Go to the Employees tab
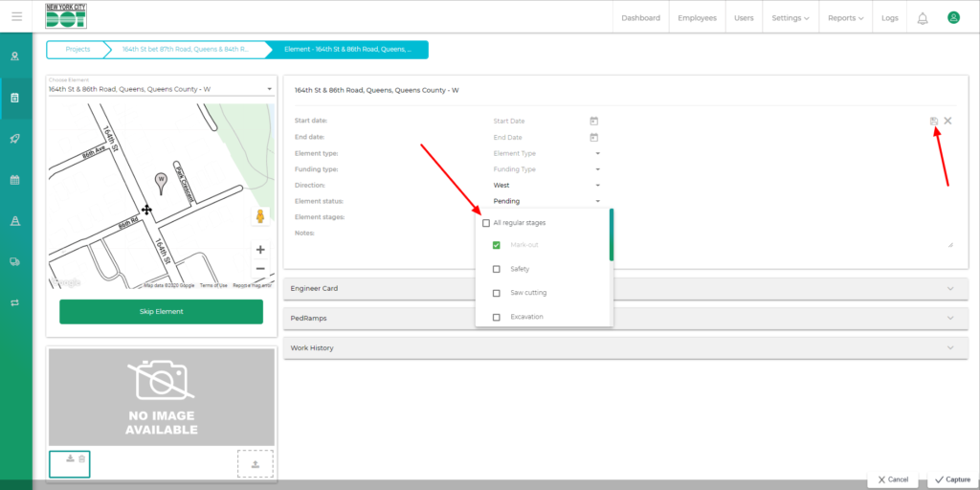The image size is (980, 490). [x=697, y=18]
